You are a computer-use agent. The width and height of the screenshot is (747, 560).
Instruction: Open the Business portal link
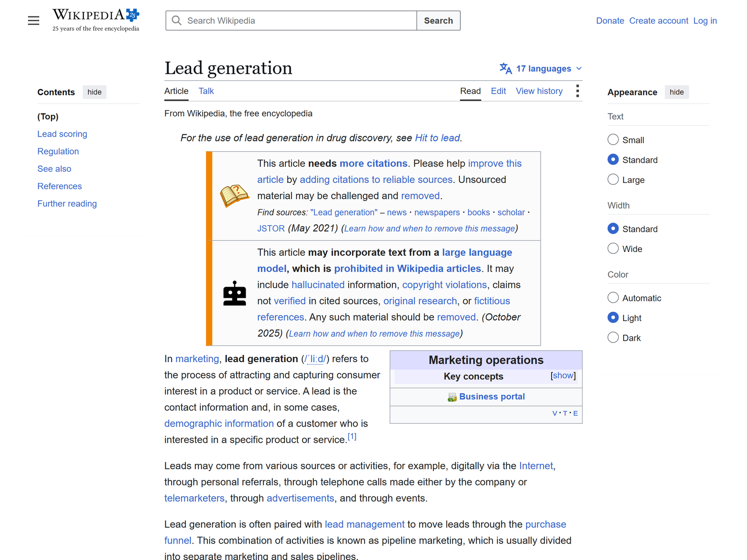[492, 397]
